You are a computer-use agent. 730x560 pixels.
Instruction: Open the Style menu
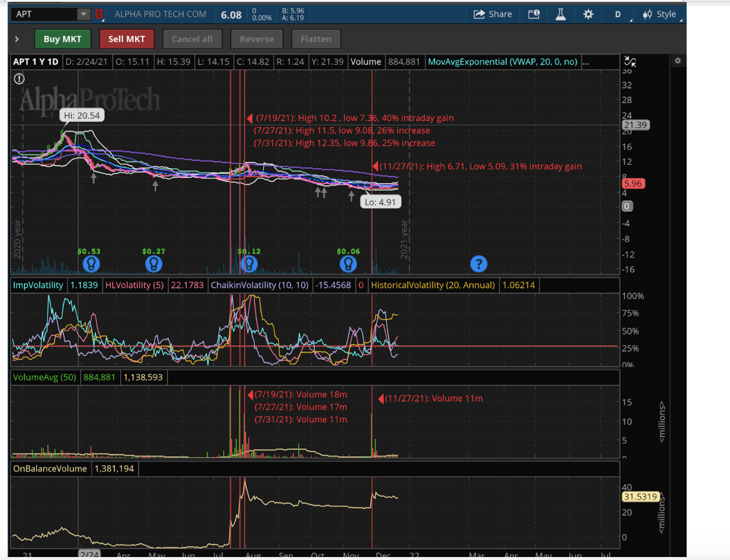tap(660, 14)
